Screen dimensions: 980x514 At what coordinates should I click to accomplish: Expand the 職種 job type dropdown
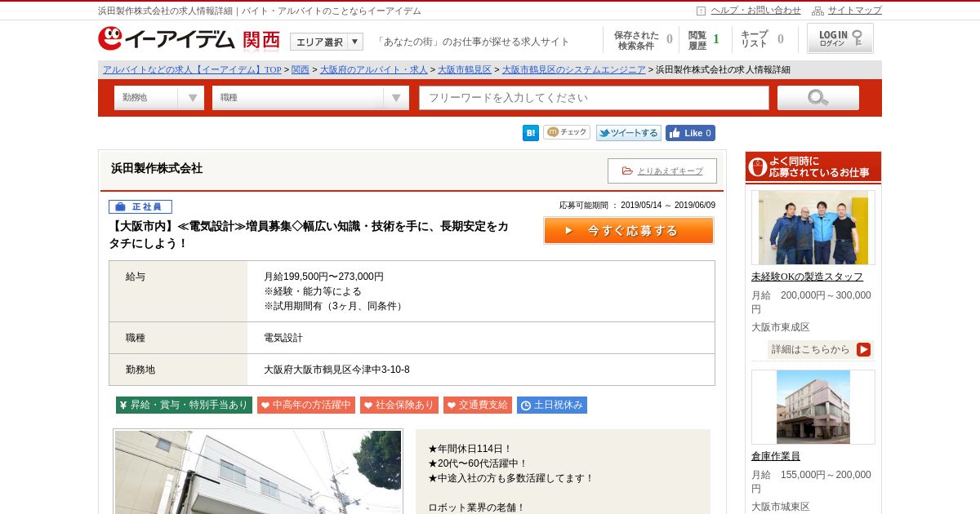coord(310,98)
